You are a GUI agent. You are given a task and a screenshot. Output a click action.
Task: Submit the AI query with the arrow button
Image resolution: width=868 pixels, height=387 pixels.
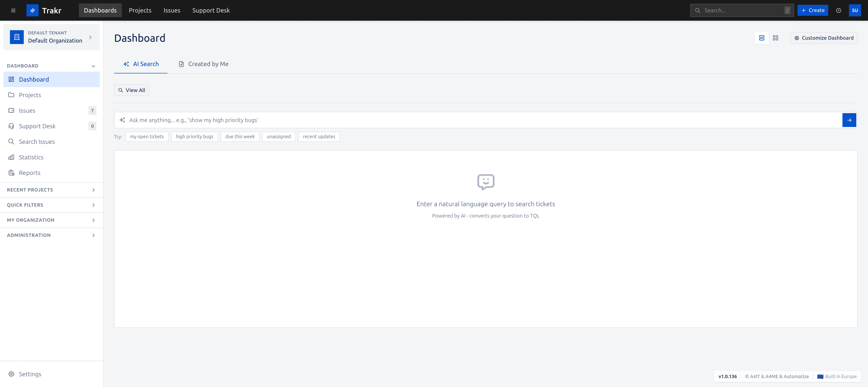pos(849,120)
